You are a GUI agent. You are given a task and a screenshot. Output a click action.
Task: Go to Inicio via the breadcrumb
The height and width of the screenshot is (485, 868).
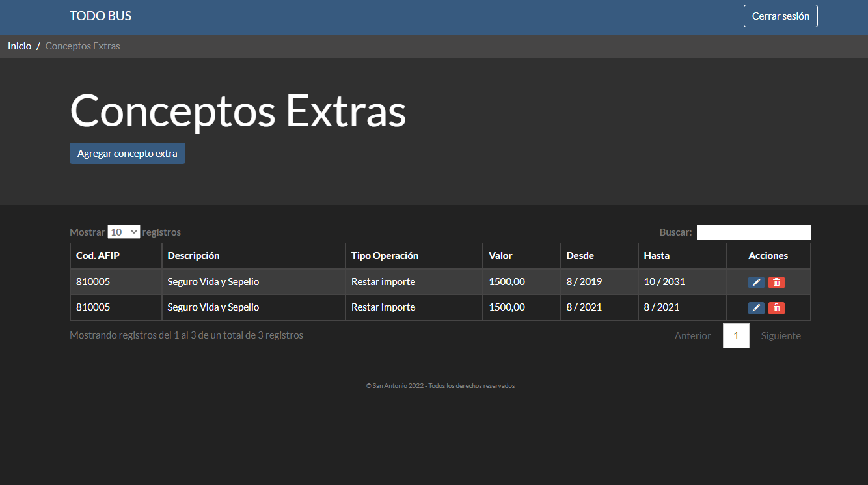[20, 46]
